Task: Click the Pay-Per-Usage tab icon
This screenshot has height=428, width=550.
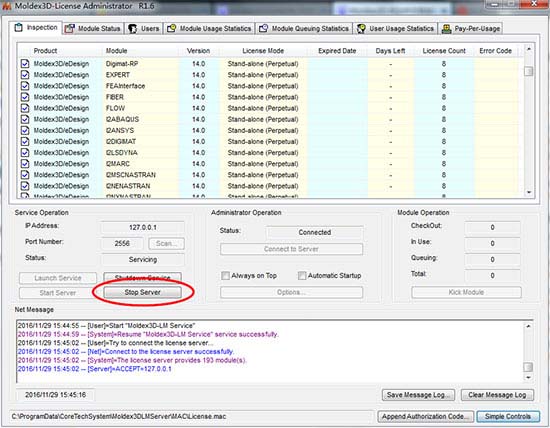Action: 447,29
